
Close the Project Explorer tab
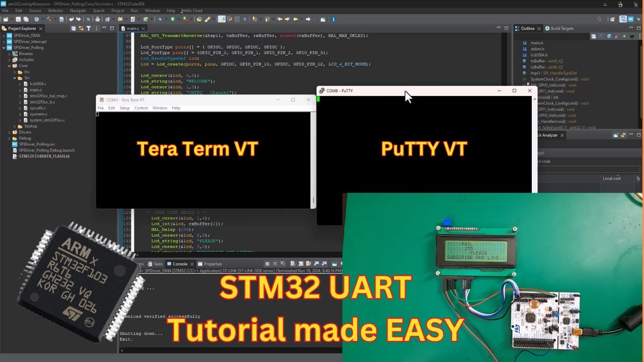point(40,29)
